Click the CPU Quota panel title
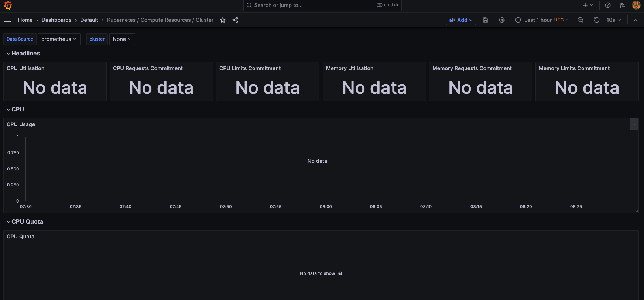Image resolution: width=644 pixels, height=300 pixels. [x=21, y=237]
